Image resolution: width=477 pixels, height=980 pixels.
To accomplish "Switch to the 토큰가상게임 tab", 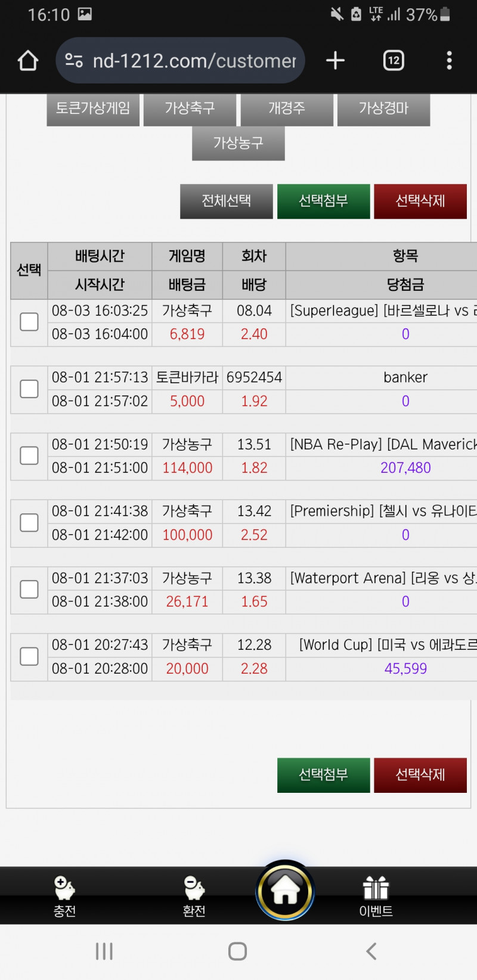I will coord(93,108).
